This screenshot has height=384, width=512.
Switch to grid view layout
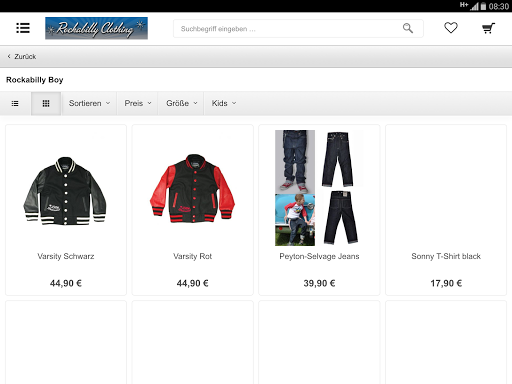tap(46, 103)
